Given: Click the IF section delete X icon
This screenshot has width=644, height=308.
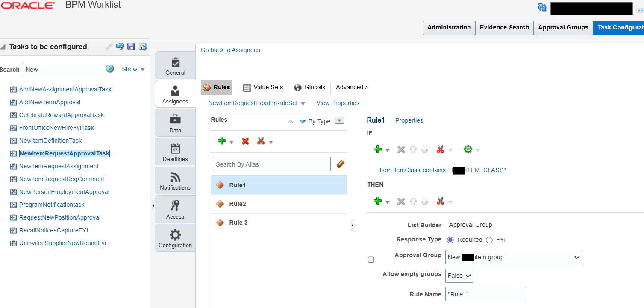Looking at the screenshot, I should pyautogui.click(x=401, y=150).
